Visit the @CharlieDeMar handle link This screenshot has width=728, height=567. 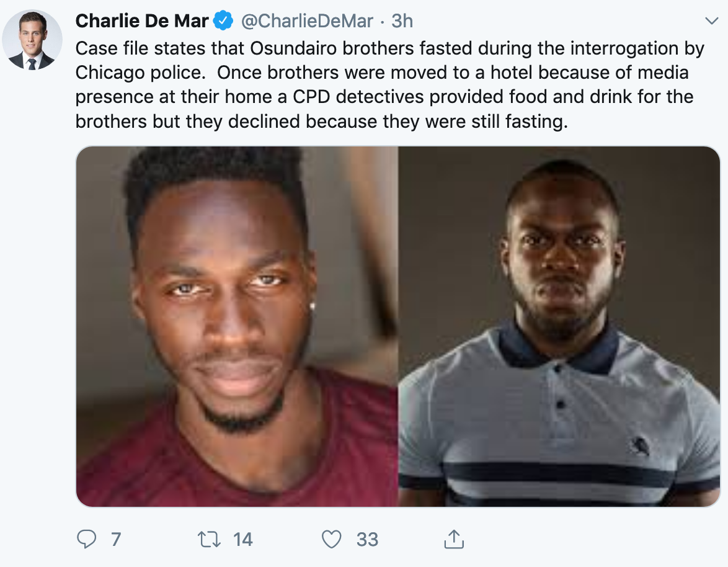coord(307,21)
